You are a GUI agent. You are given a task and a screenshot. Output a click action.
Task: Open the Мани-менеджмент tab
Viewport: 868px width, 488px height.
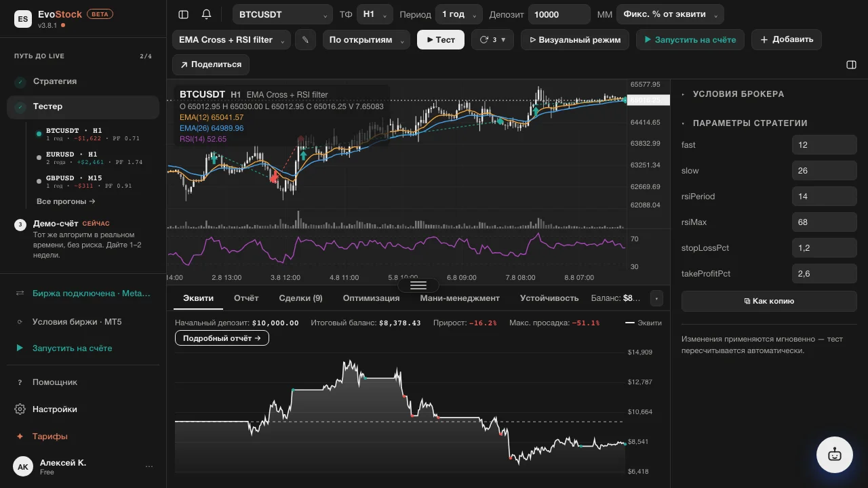coord(460,298)
